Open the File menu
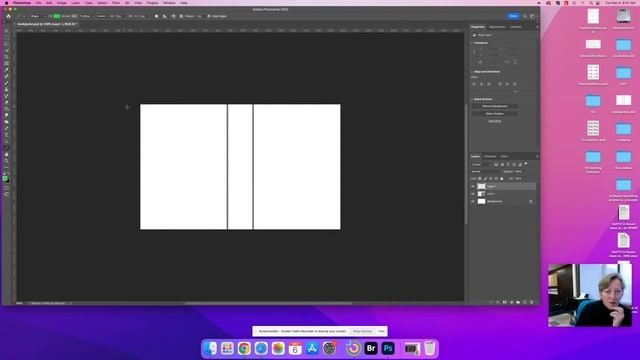Image resolution: width=640 pixels, height=360 pixels. click(38, 3)
